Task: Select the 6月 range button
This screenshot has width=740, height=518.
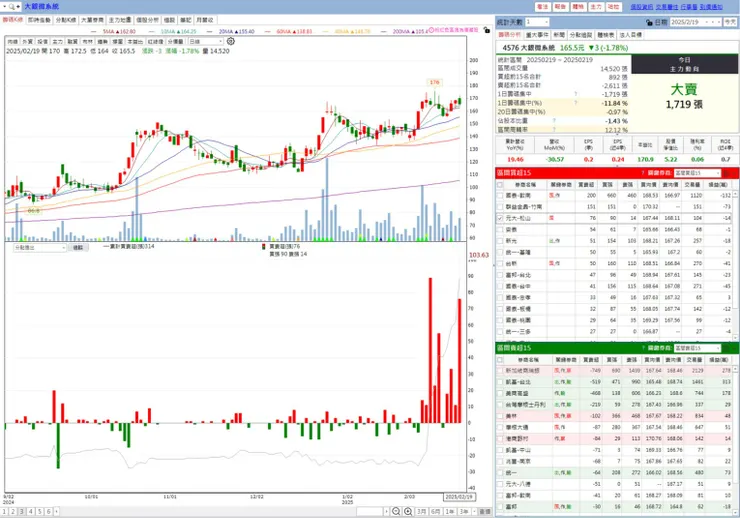Action: [436, 511]
